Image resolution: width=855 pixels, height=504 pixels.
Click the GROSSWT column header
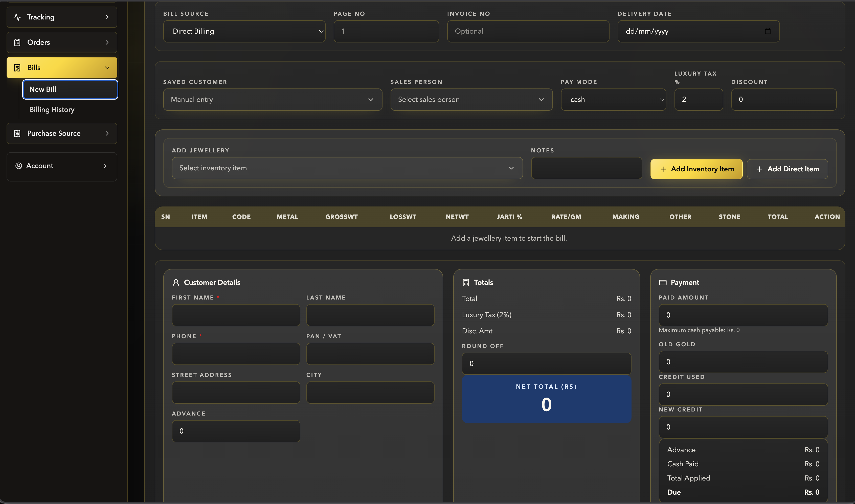click(x=341, y=217)
